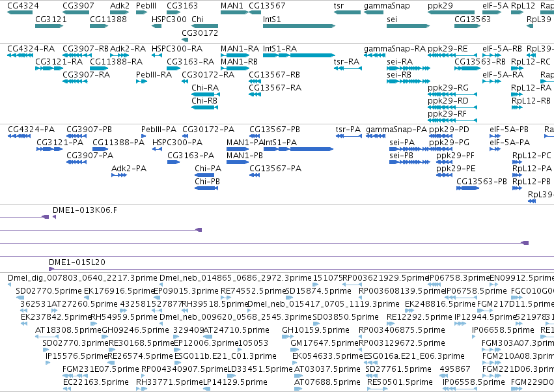Click the CG13563-PB protein feature
Viewport: 554px width, 392px height.
[x=468, y=188]
